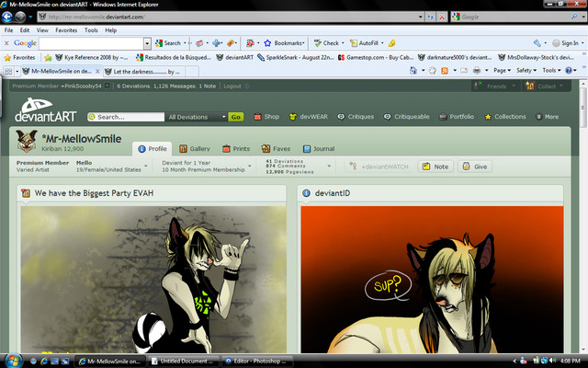Click the yellow highlighter icon
The image size is (588, 368).
click(x=391, y=43)
